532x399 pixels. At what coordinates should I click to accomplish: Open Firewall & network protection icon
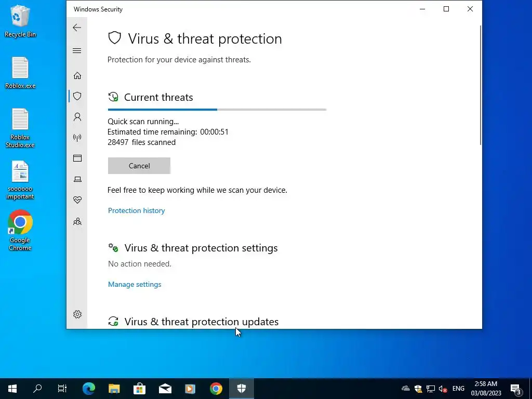tap(77, 138)
